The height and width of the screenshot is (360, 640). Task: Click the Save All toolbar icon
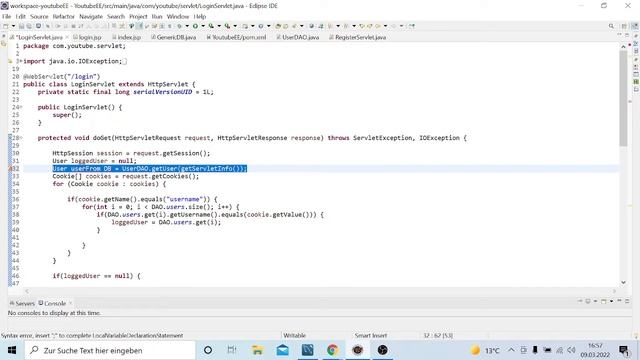point(29,26)
